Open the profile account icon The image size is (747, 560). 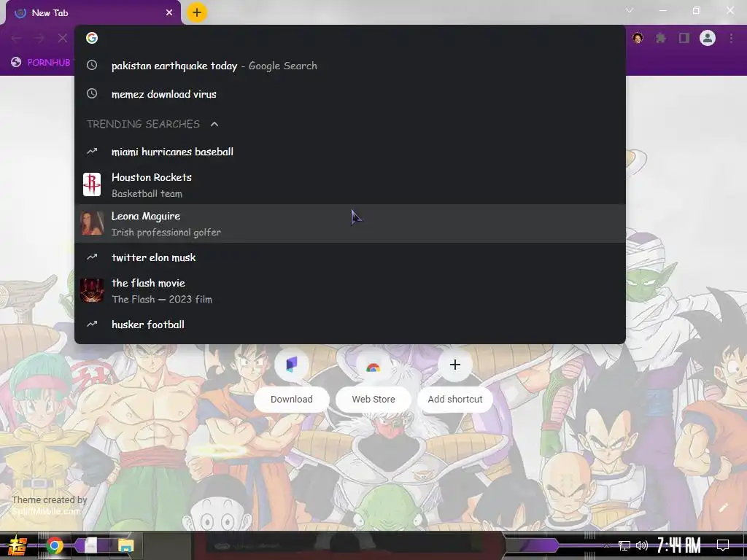pyautogui.click(x=708, y=38)
